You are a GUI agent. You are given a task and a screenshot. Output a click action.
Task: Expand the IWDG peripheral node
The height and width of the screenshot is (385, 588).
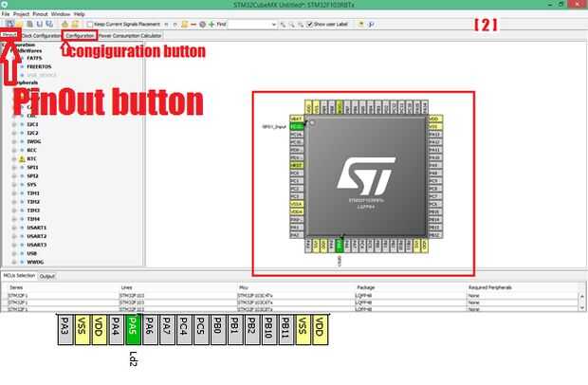click(14, 141)
